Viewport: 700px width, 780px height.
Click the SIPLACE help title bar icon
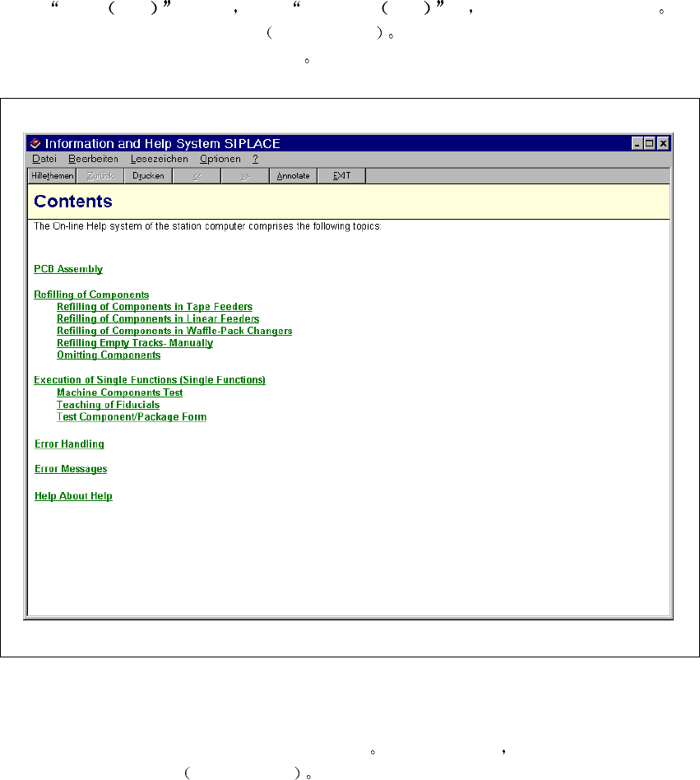click(x=35, y=144)
